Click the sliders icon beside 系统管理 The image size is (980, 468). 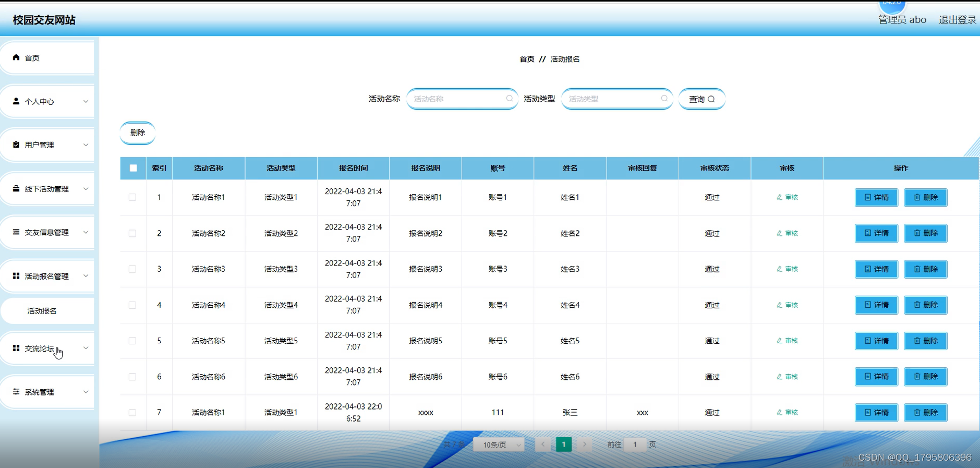pyautogui.click(x=16, y=391)
